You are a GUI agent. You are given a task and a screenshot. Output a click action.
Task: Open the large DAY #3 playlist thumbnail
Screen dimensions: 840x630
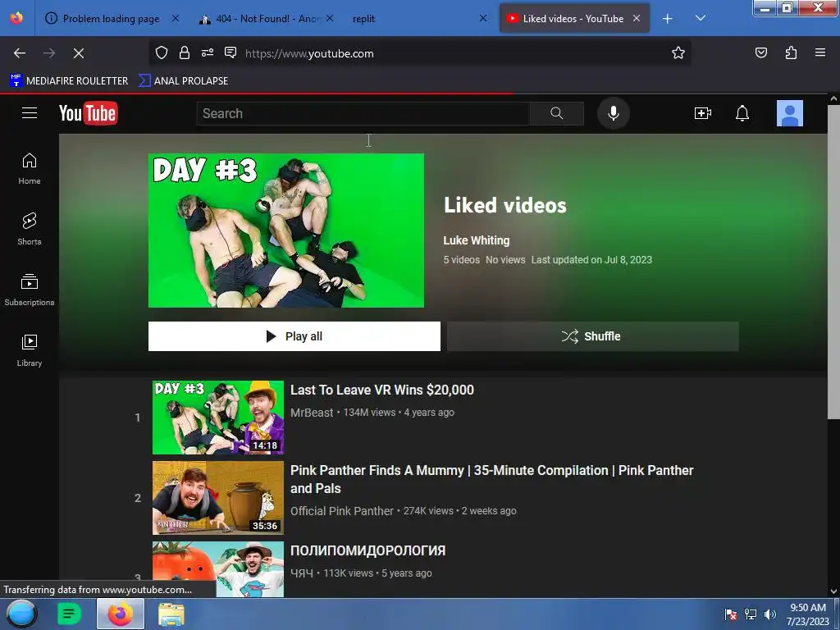[x=286, y=231]
